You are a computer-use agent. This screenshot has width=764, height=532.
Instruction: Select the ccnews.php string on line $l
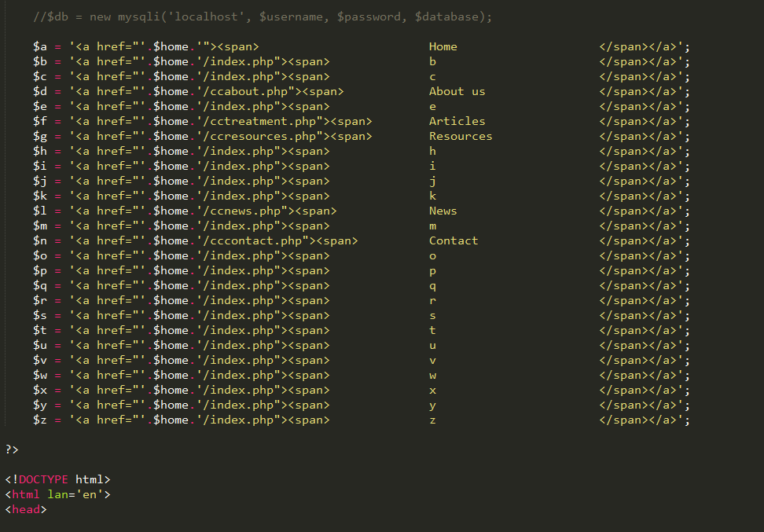(237, 211)
